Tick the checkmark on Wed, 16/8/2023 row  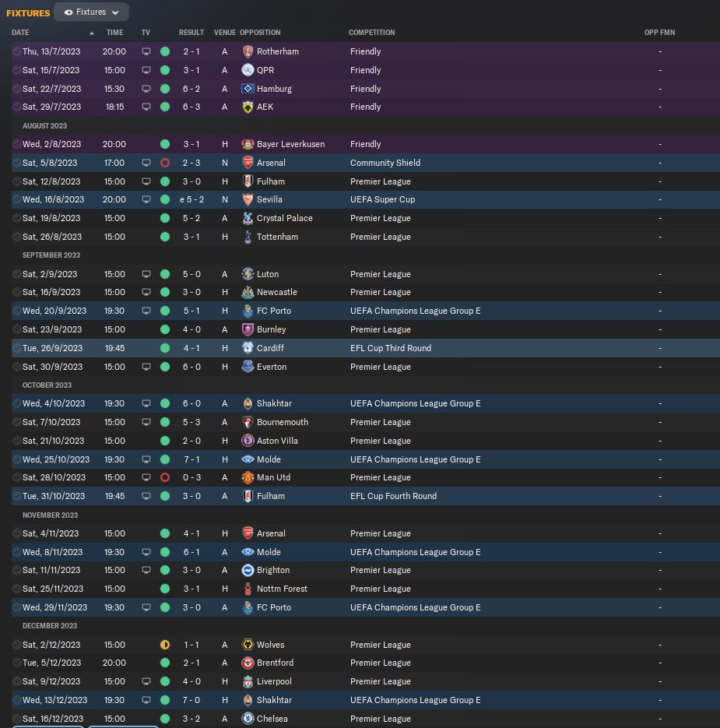click(16, 199)
